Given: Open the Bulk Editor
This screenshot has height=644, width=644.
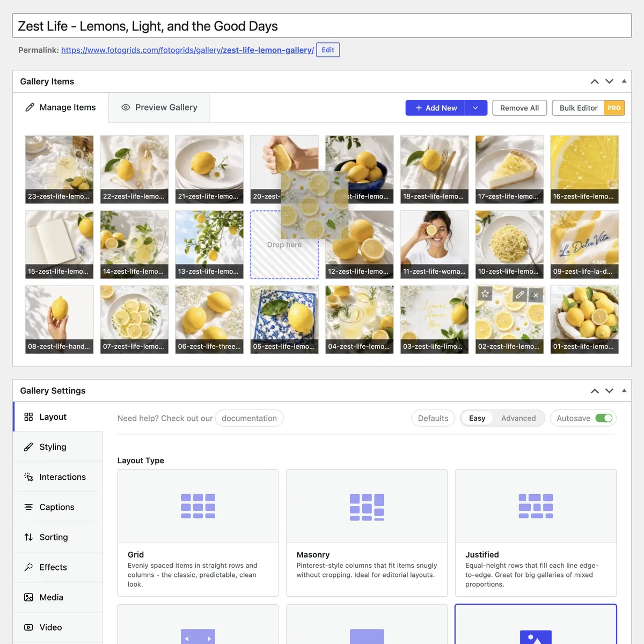Looking at the screenshot, I should pos(579,108).
